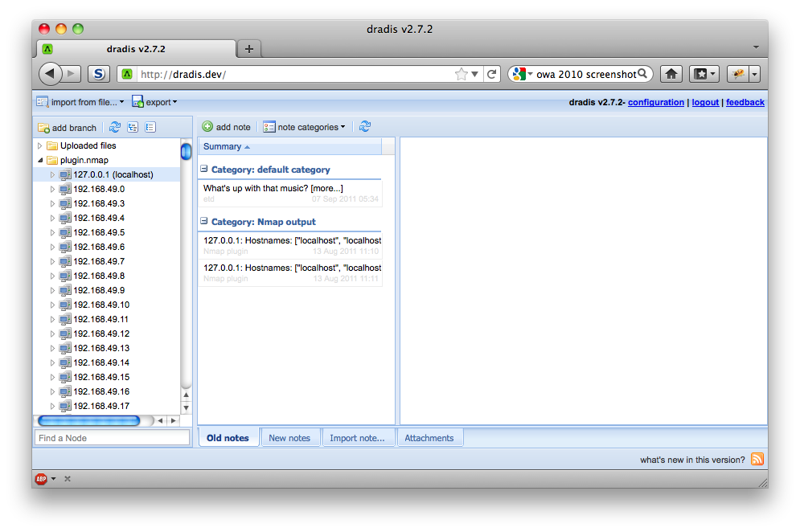Screen dimensions: 800x532
Task: Select the list view icon in tree toolbar
Action: [x=150, y=127]
